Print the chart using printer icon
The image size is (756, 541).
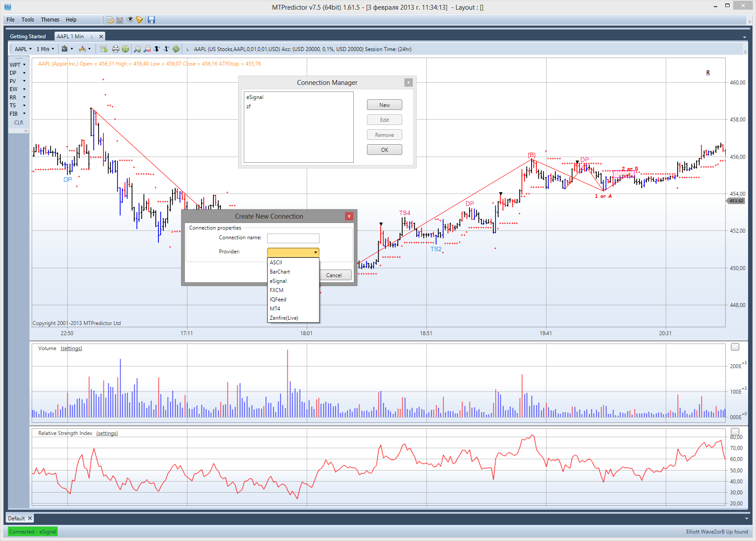pyautogui.click(x=116, y=49)
